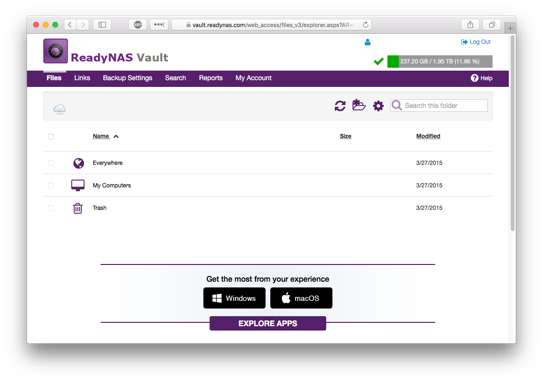Click the globe extension toolbar button
This screenshot has height=382, width=543.
click(x=138, y=25)
